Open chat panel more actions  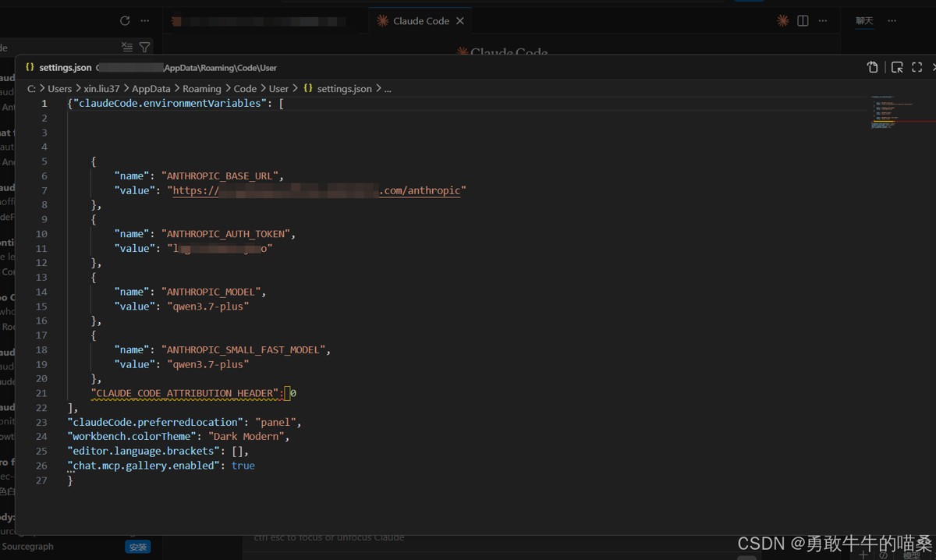coord(892,21)
